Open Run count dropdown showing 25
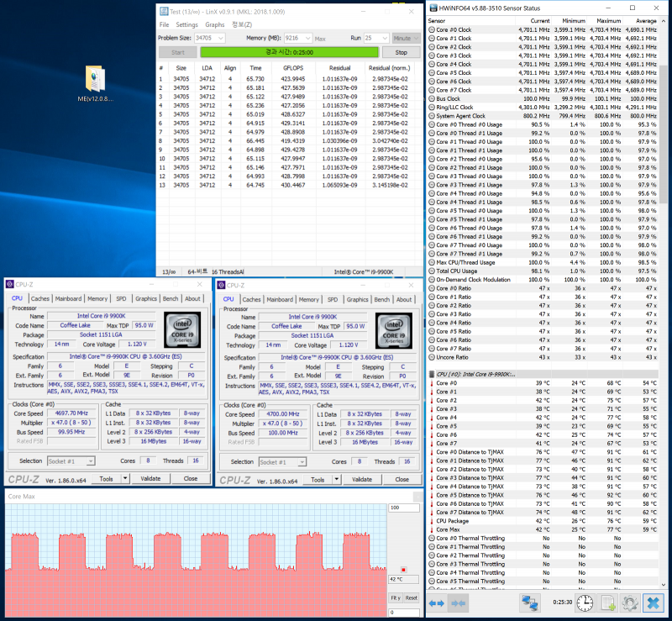 point(385,38)
